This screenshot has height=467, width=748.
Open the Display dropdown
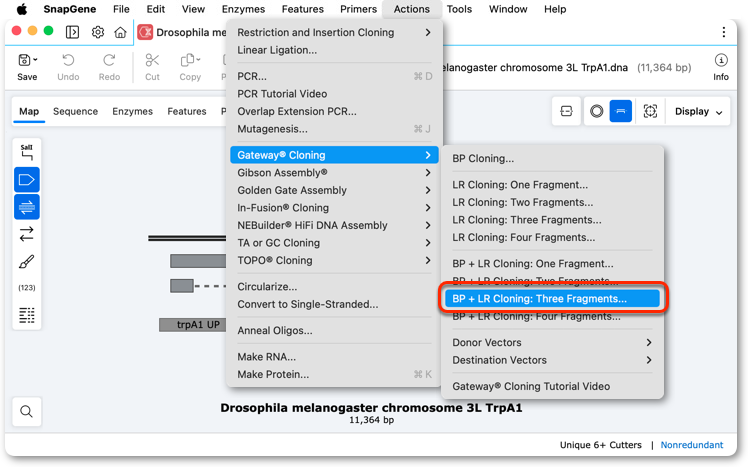(698, 112)
